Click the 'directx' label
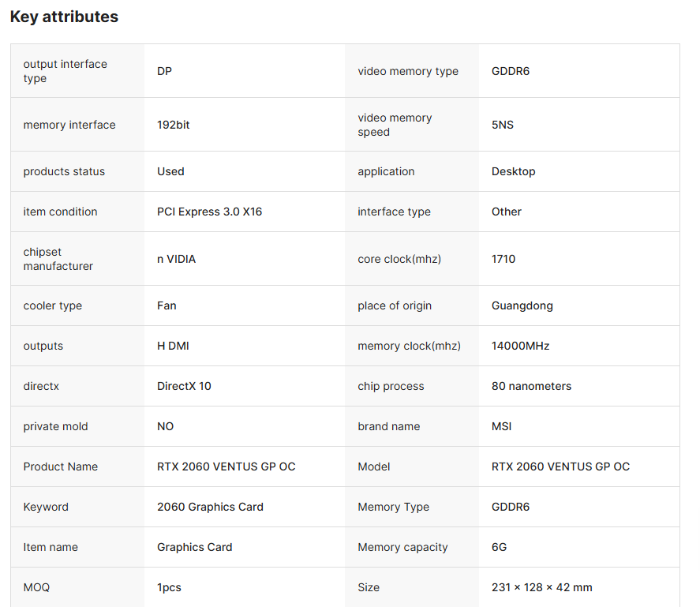 (x=41, y=386)
